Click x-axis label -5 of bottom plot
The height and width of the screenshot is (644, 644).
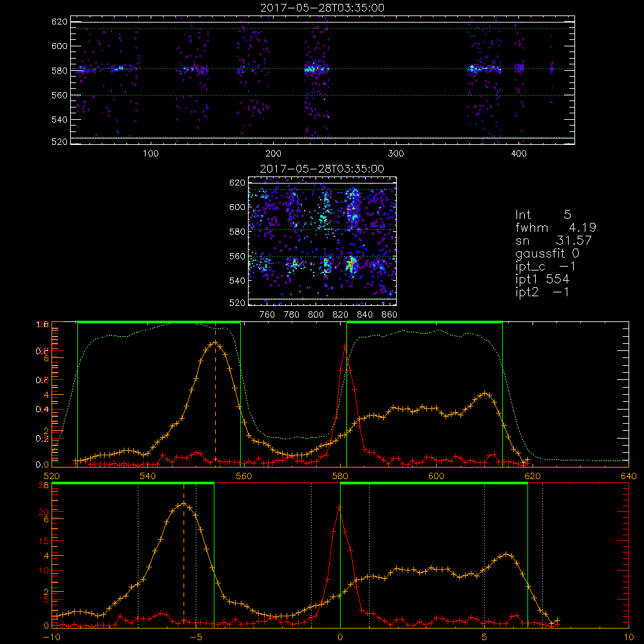tap(196, 638)
